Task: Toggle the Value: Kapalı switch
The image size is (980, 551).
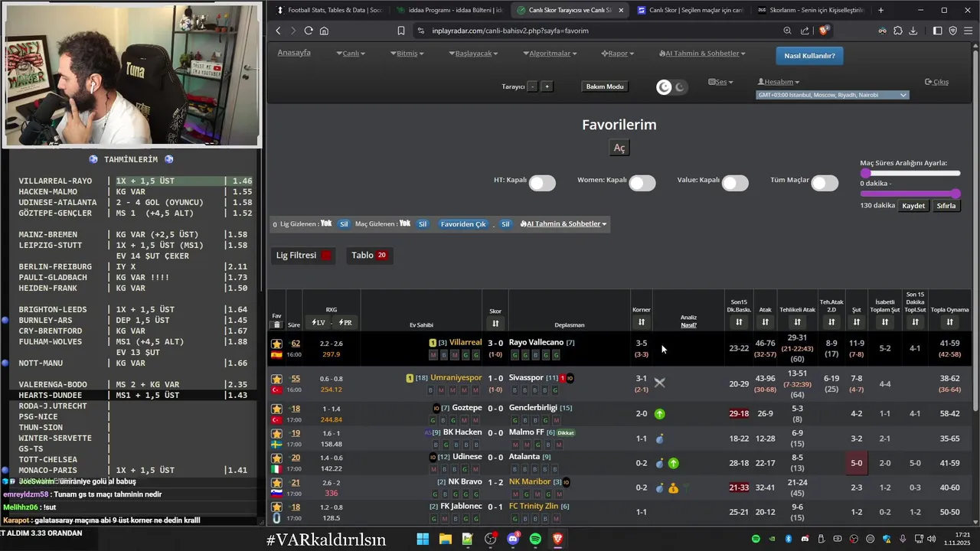Action: click(x=735, y=183)
